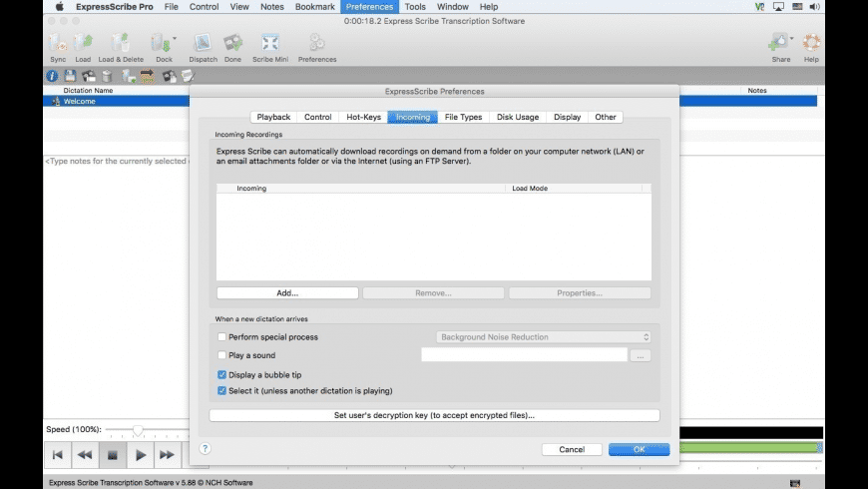Open the Tools menu
868x489 pixels.
415,7
